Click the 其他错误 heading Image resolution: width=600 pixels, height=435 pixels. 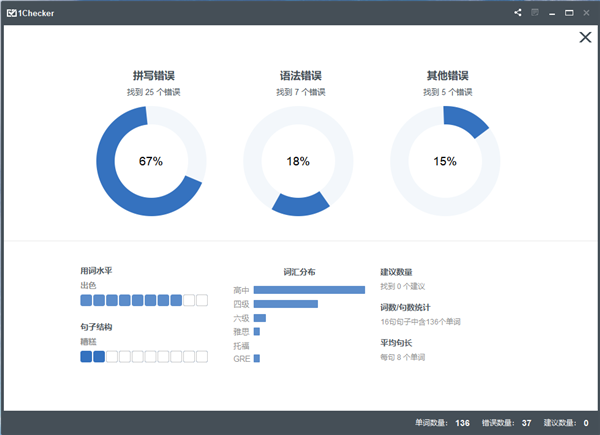[x=446, y=75]
